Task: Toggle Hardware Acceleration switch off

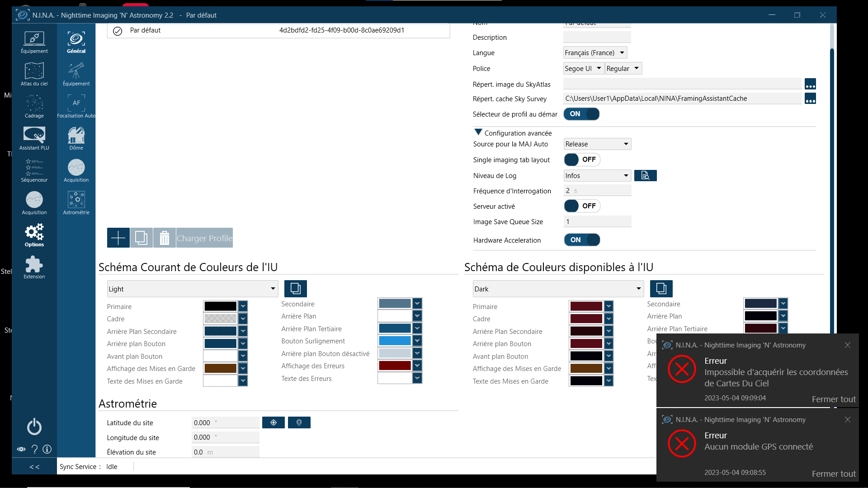Action: pos(582,240)
